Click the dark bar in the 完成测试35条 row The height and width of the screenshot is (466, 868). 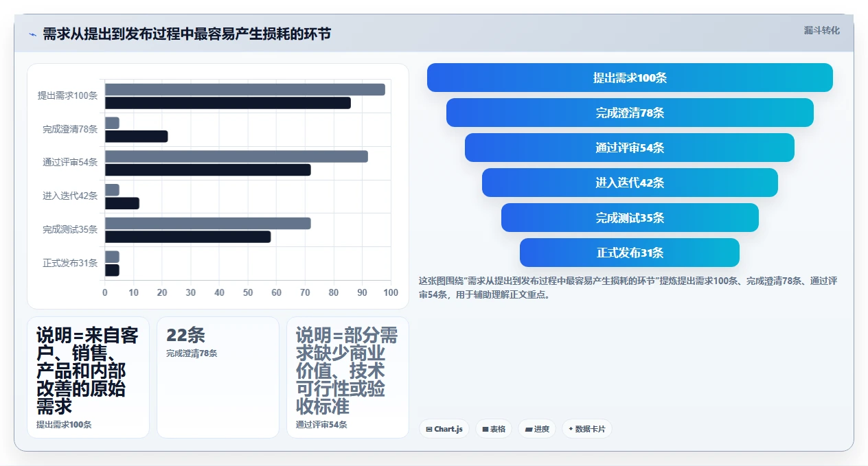[187, 237]
